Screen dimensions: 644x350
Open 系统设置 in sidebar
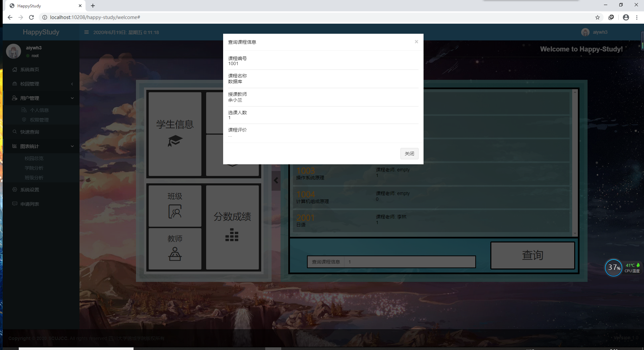(x=30, y=190)
